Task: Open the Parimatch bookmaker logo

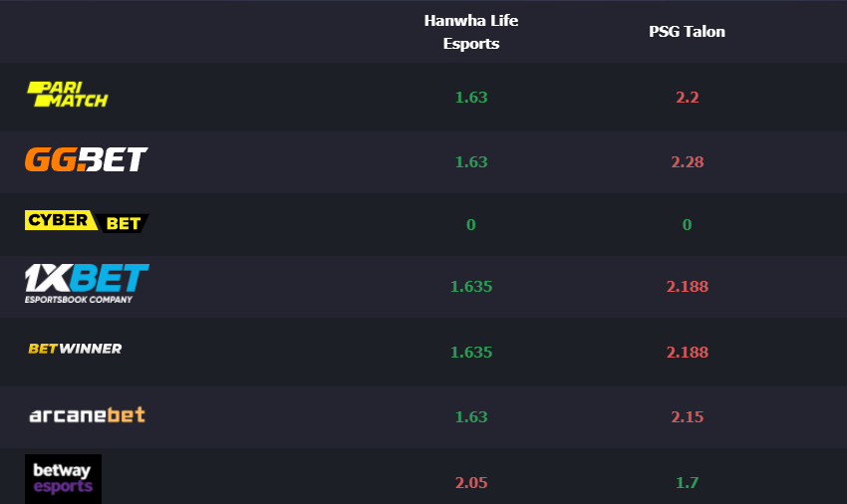Action: [68, 95]
